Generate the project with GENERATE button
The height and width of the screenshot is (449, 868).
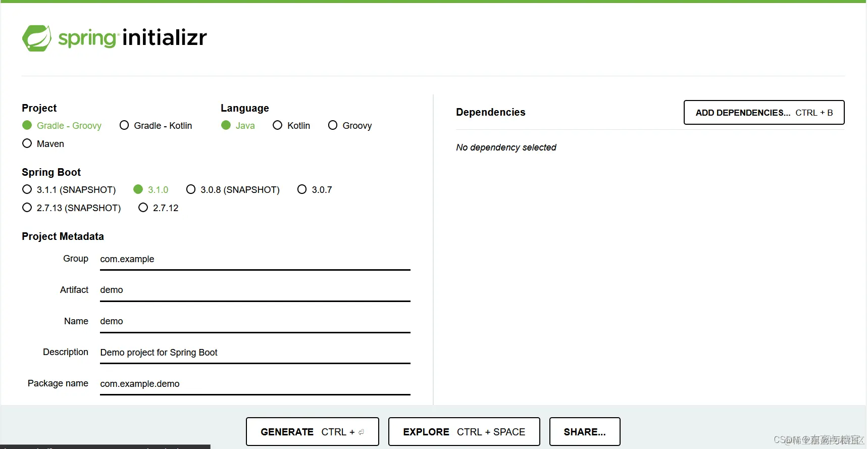[313, 432]
